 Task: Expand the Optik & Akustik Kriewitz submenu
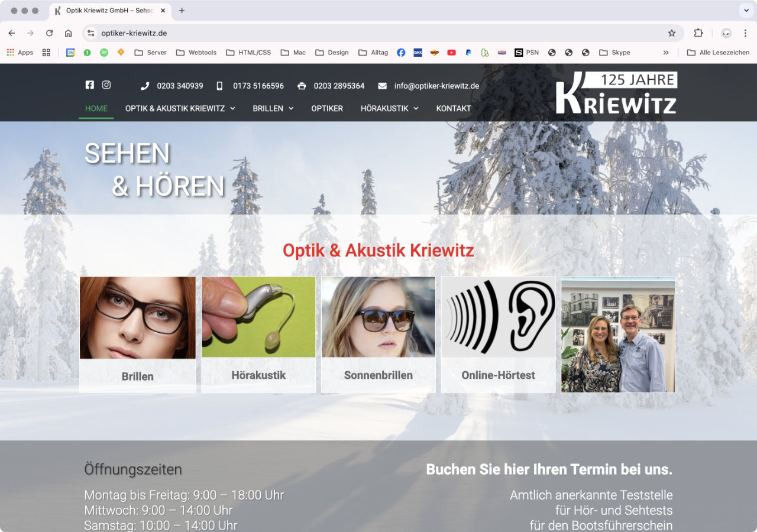point(180,108)
